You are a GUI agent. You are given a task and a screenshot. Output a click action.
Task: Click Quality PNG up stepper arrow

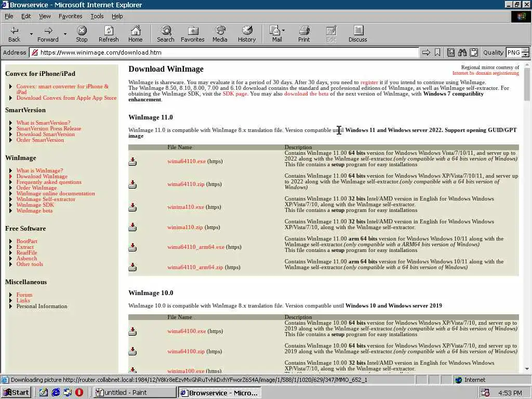click(x=526, y=50)
